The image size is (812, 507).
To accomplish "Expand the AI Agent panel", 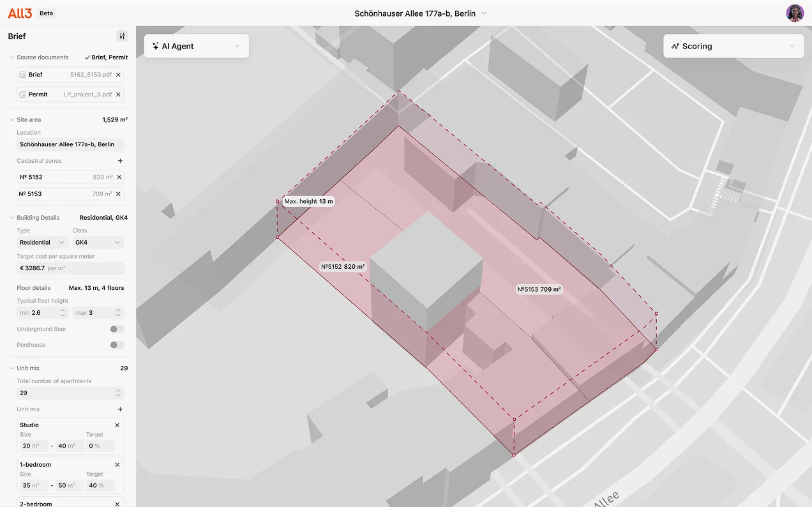I will pyautogui.click(x=196, y=46).
